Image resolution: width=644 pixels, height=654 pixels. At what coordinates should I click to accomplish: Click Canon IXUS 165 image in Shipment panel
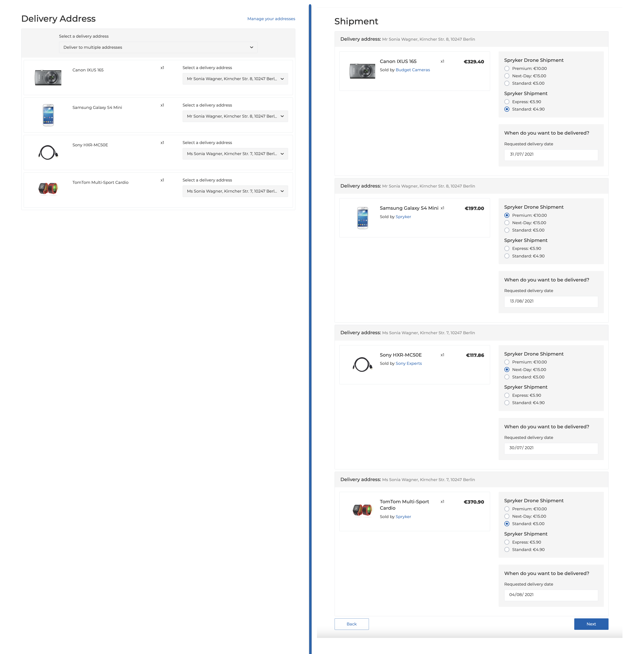(x=362, y=71)
